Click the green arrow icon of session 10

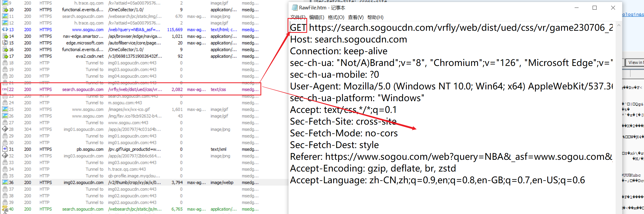click(5, 10)
